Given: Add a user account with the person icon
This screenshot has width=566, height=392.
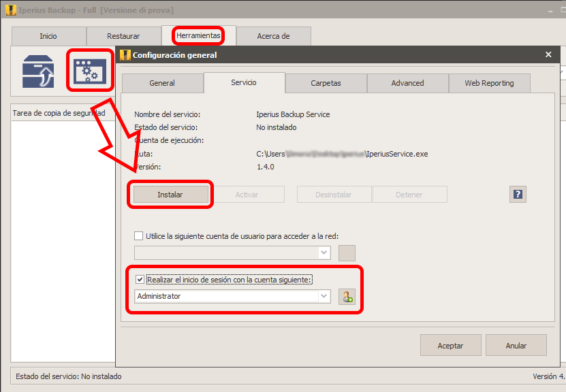Looking at the screenshot, I should 347,297.
